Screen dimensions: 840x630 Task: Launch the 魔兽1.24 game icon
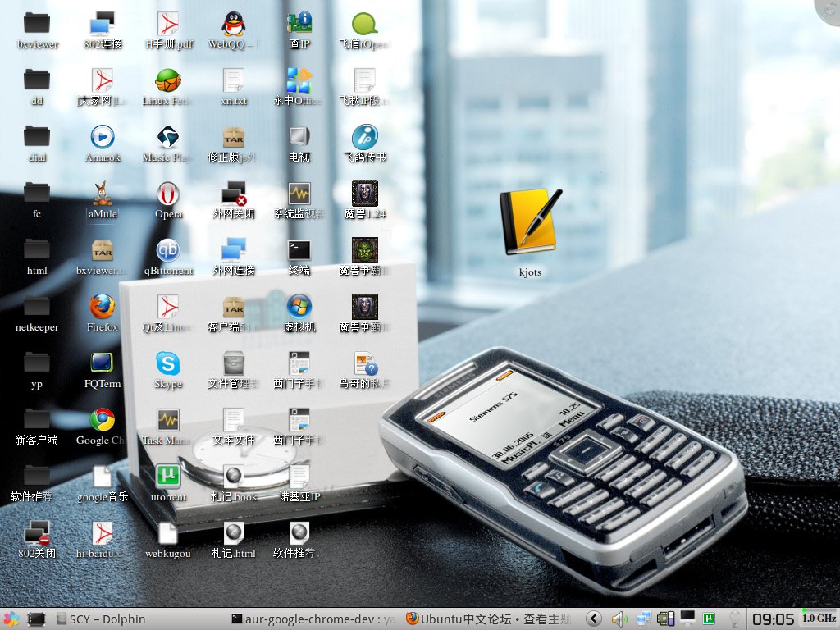point(365,194)
